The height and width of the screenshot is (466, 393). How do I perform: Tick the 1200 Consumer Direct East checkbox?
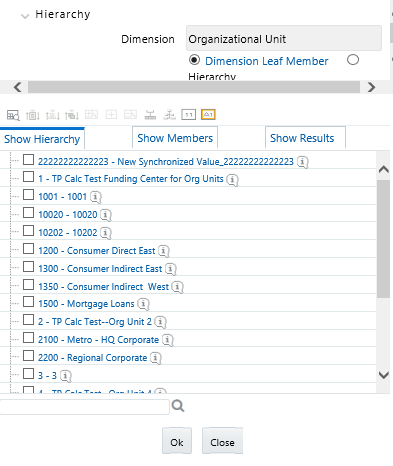tap(28, 249)
